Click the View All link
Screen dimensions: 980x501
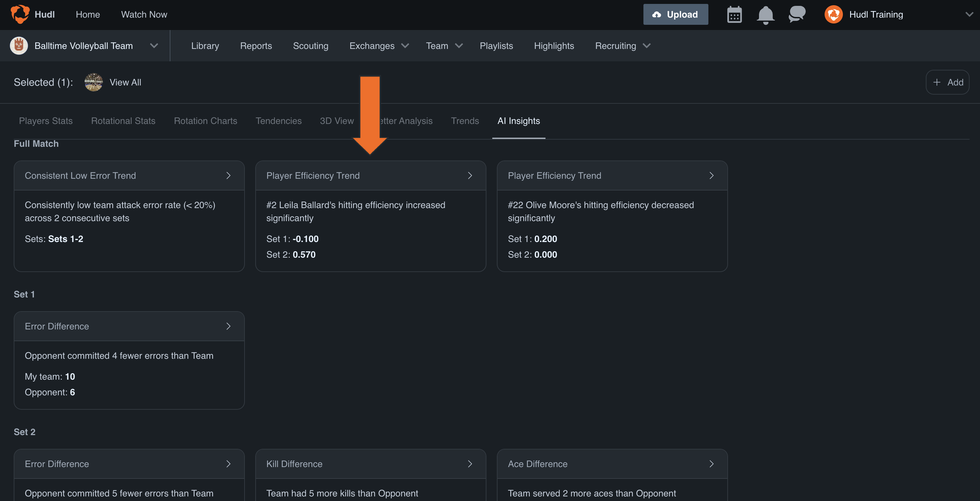pos(125,82)
